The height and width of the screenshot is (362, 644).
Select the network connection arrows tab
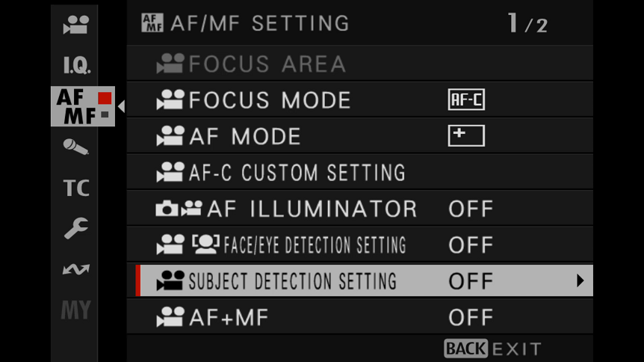[76, 269]
